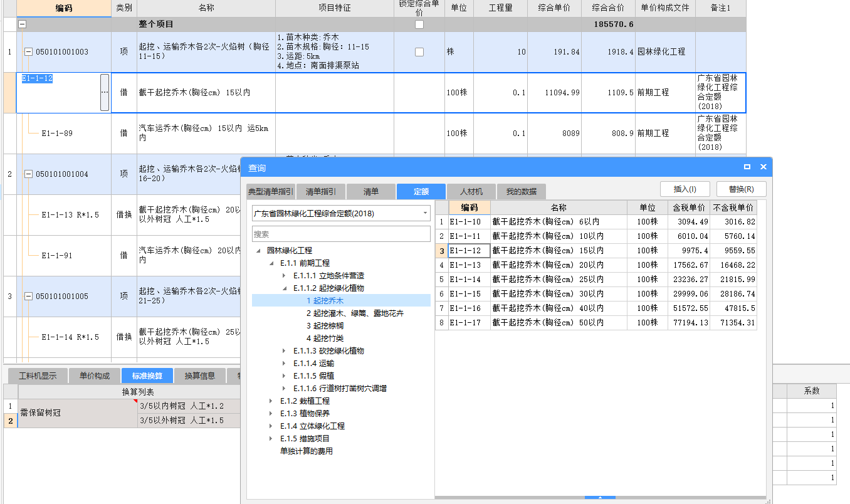
Task: Select 单独计算的费用 tree item
Action: 306,451
